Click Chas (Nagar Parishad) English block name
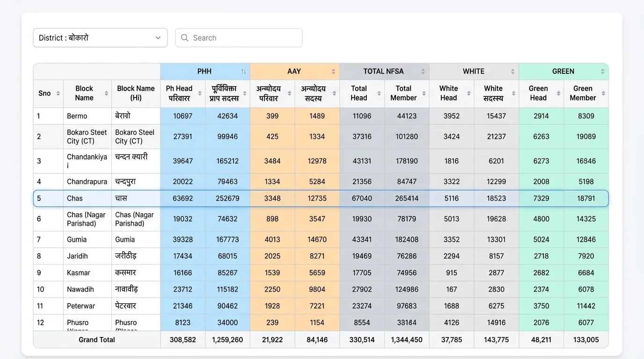 86,219
